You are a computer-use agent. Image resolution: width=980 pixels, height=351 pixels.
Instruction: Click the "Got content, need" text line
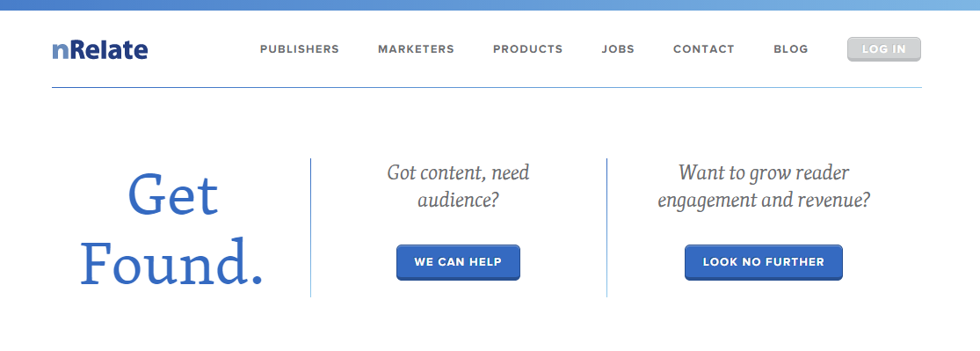pyautogui.click(x=458, y=172)
